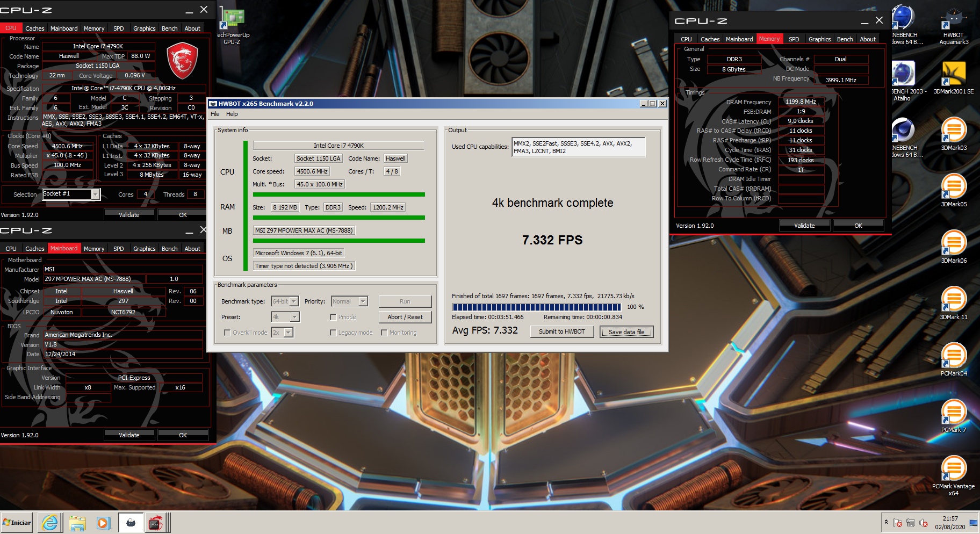Viewport: 980px width, 534px height.
Task: Select the 3DMark2001 SE desktop icon
Action: [x=954, y=77]
